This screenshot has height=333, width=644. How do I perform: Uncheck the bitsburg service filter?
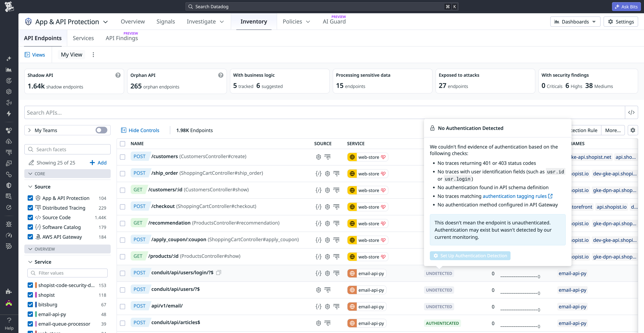point(30,304)
